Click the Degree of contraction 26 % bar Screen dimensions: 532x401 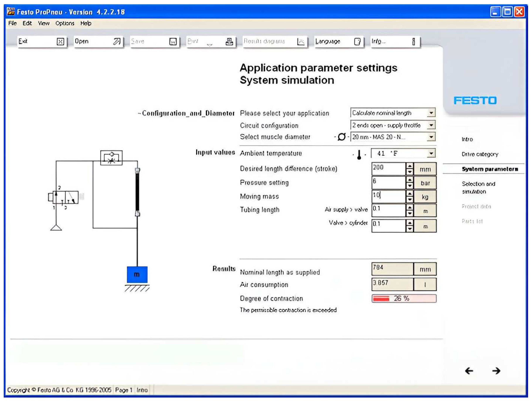click(x=404, y=298)
